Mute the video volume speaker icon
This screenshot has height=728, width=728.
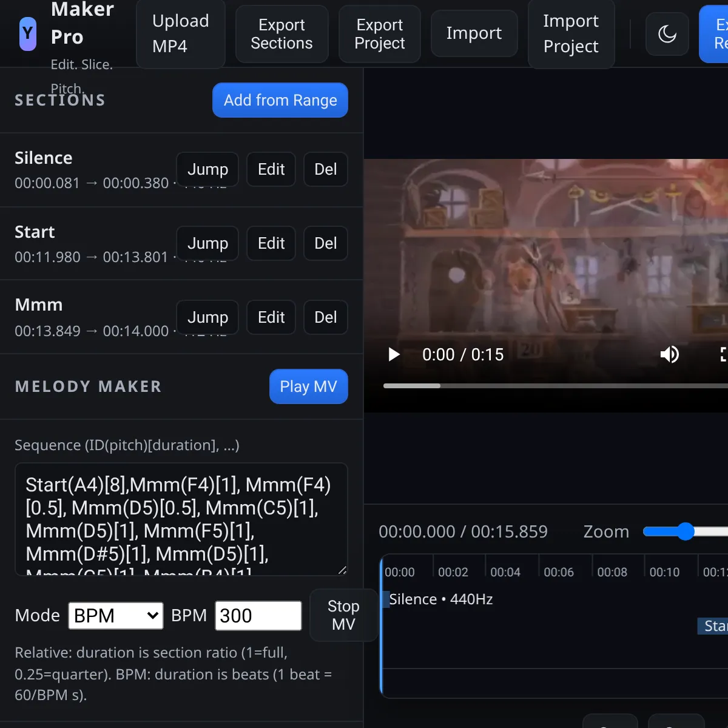[x=669, y=354]
